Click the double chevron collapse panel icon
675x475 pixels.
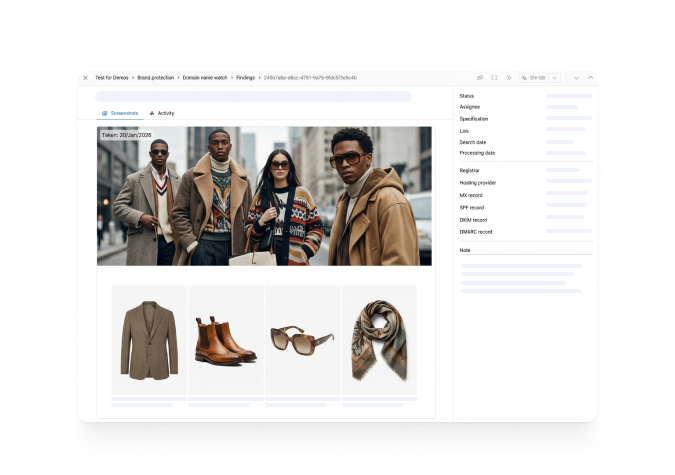coord(509,78)
